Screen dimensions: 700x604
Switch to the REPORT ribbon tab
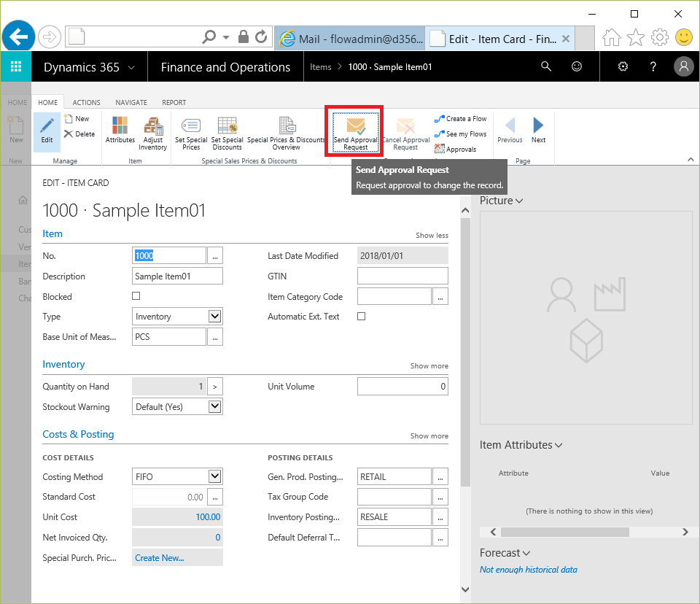click(x=174, y=102)
